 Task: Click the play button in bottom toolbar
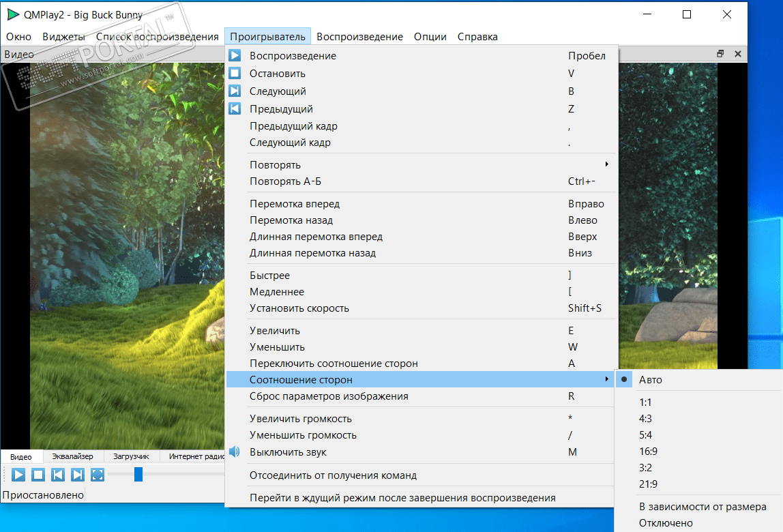coord(18,475)
